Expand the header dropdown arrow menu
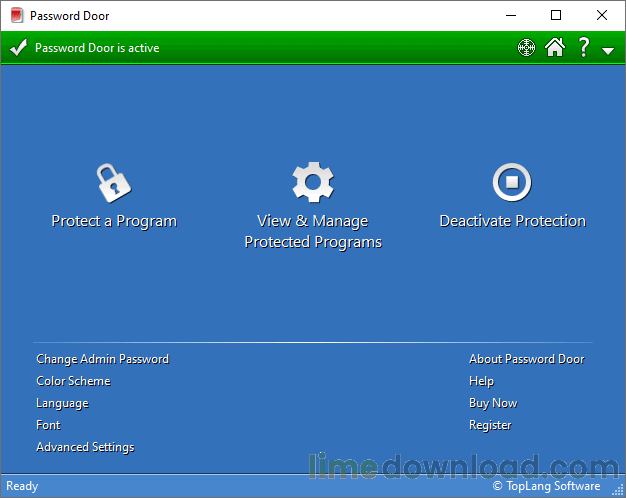The height and width of the screenshot is (498, 626). (x=608, y=51)
